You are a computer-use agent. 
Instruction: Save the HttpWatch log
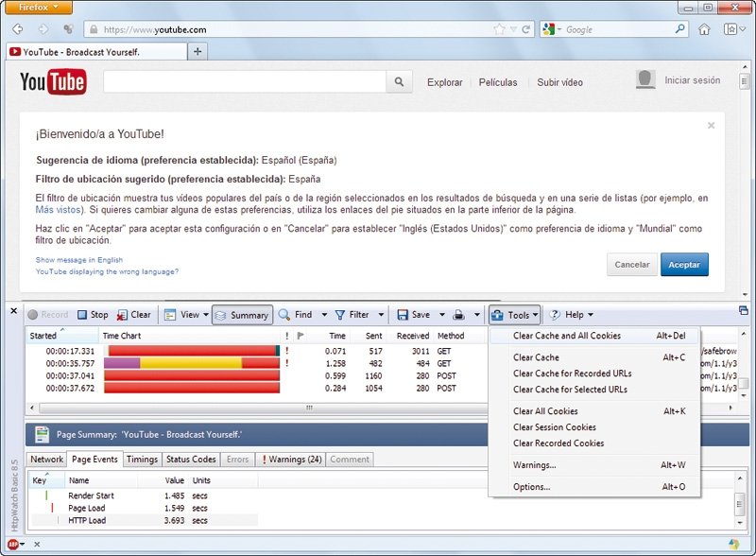(x=413, y=315)
